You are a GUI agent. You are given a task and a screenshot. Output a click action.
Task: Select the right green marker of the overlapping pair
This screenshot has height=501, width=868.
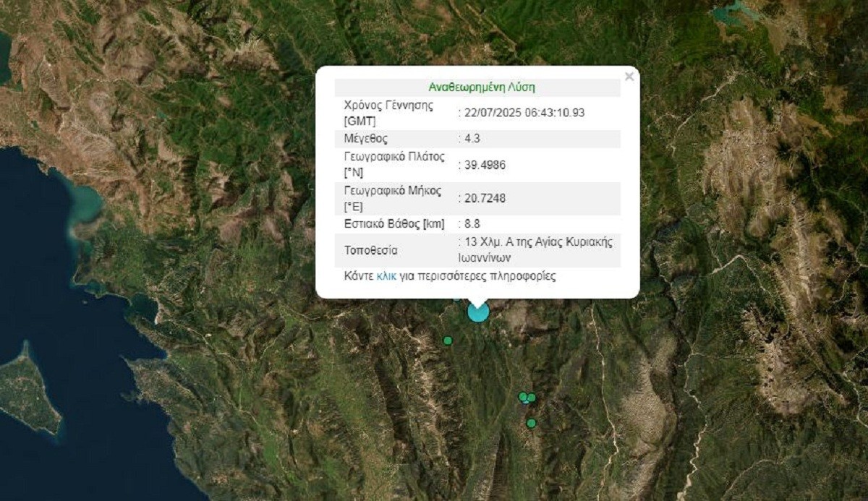532,398
